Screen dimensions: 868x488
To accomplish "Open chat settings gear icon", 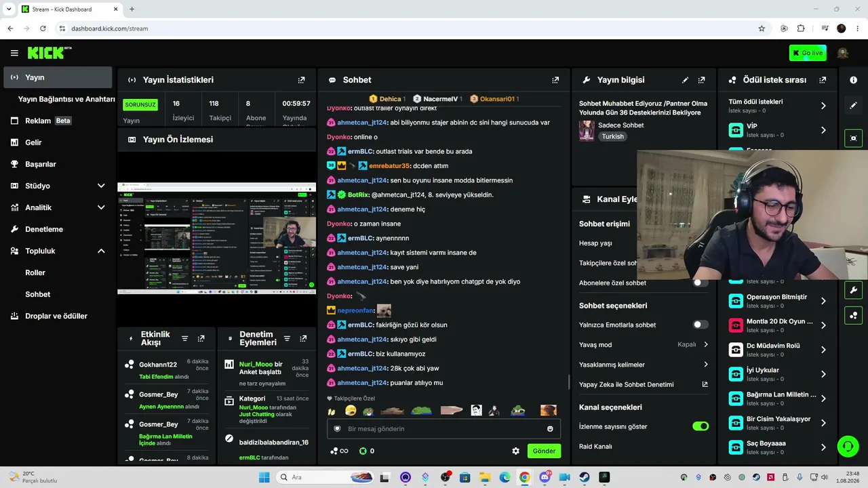I will pos(515,451).
